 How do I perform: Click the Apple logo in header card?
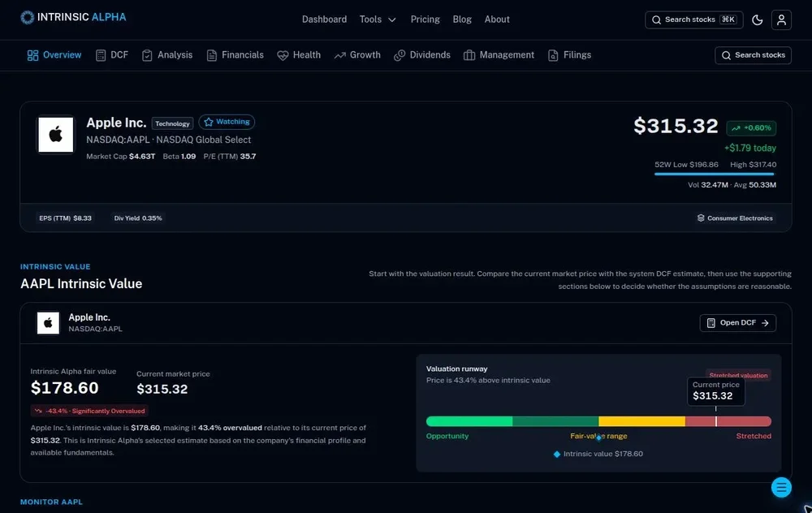click(56, 135)
